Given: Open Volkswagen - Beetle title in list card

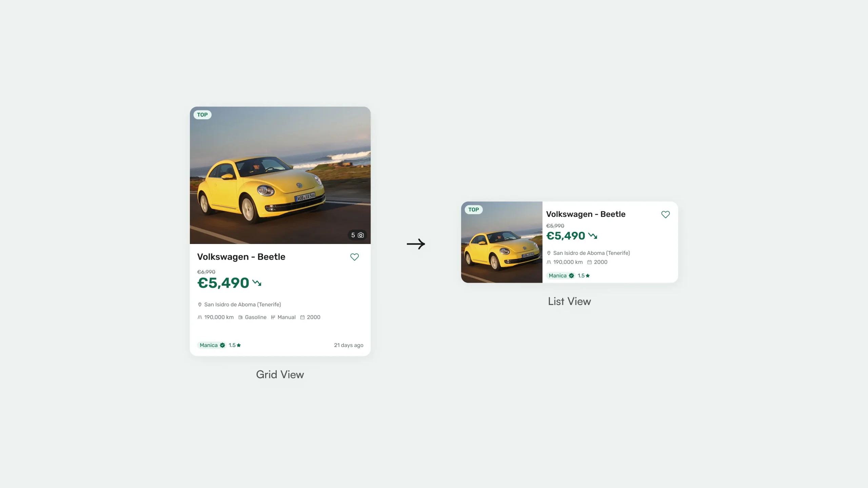Looking at the screenshot, I should click(x=586, y=214).
